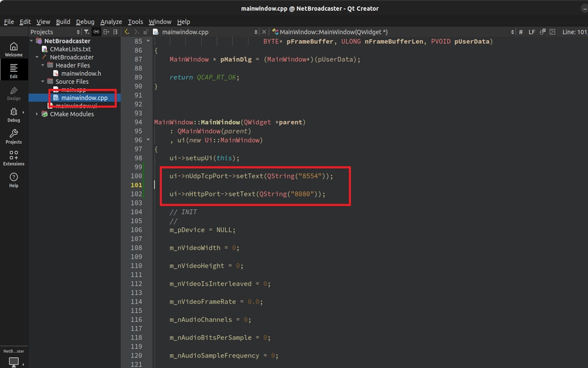Open the Build menu
This screenshot has width=588, height=368.
pos(63,22)
